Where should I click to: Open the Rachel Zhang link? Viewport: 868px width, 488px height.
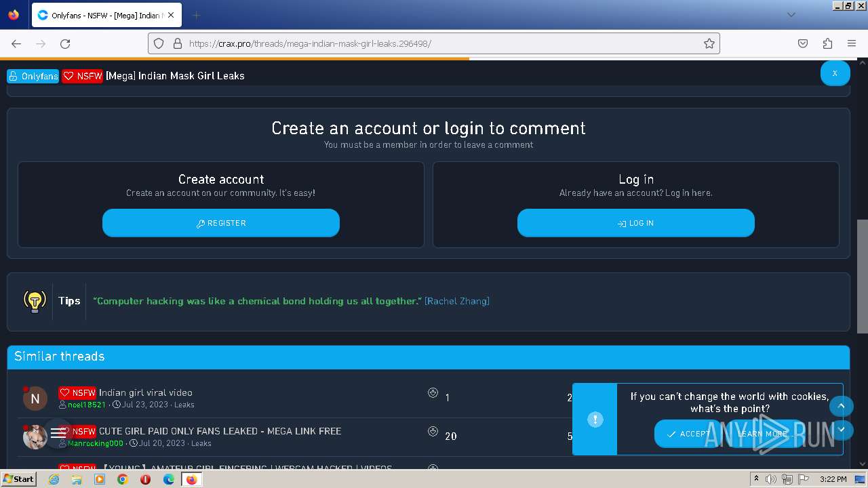(457, 301)
